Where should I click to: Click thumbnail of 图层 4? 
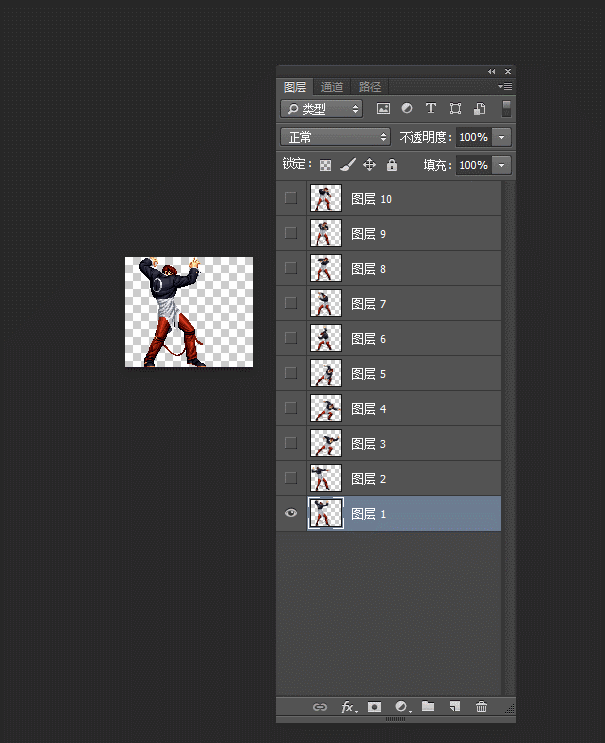point(326,408)
